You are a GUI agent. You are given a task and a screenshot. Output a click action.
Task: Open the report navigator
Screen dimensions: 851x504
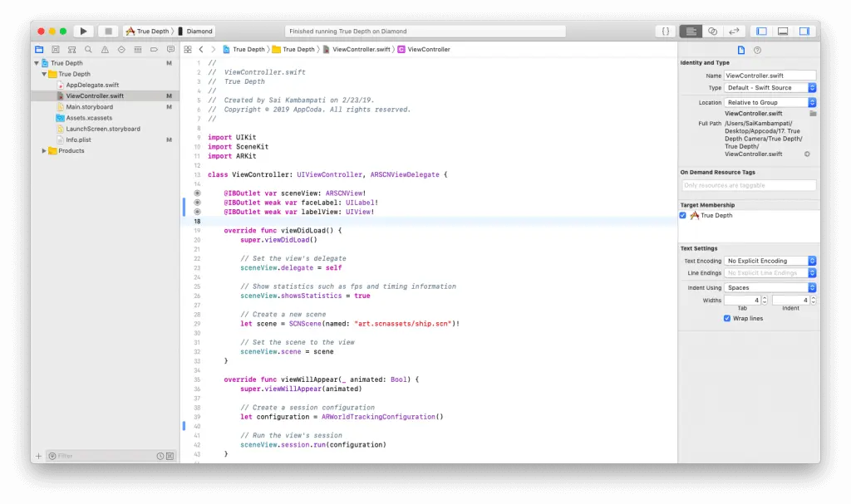click(170, 49)
